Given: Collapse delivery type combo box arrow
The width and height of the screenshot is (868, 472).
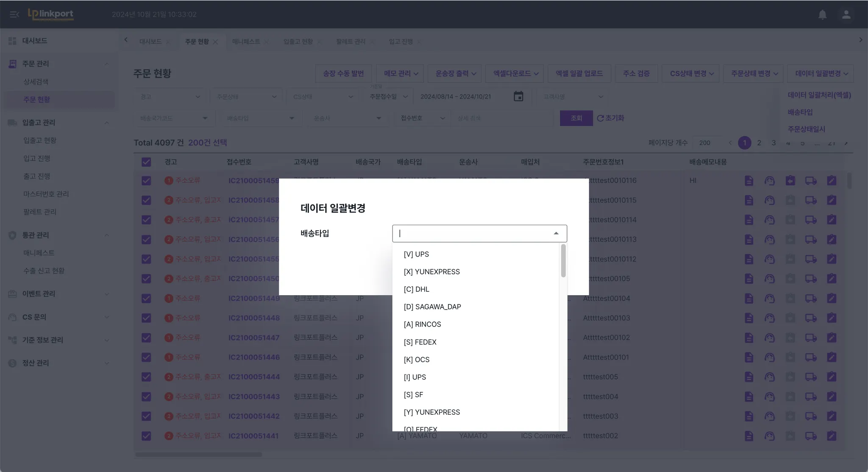Looking at the screenshot, I should [x=556, y=234].
